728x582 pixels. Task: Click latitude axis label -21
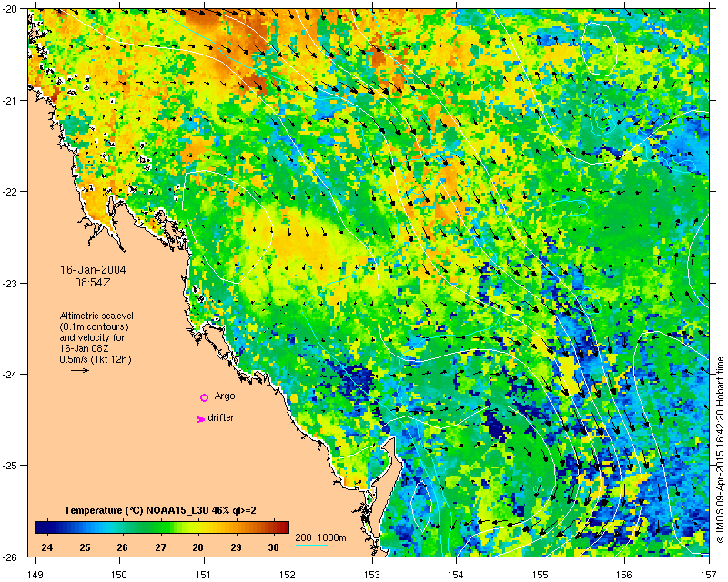point(9,100)
